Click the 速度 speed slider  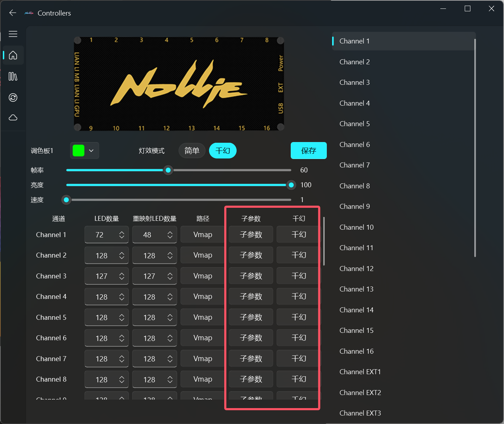point(179,200)
